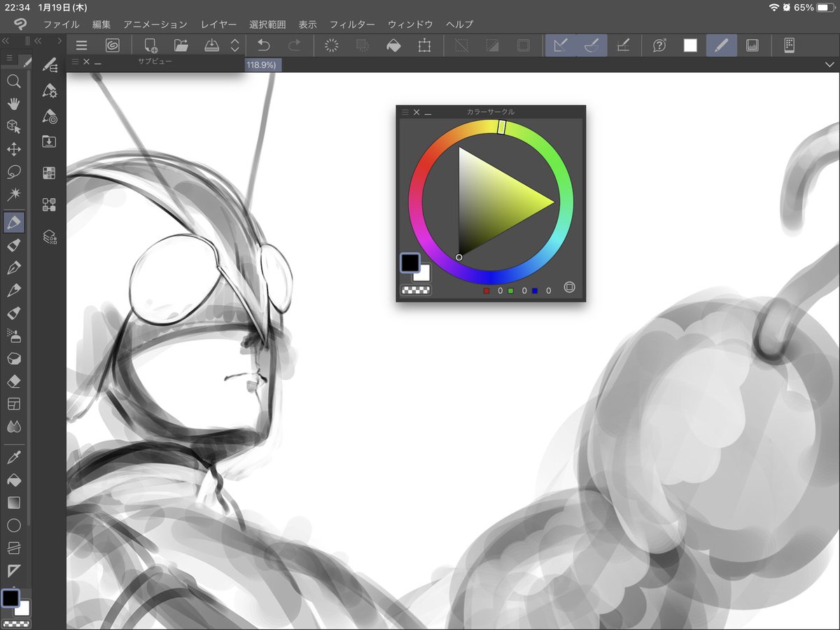Image resolution: width=840 pixels, height=630 pixels.
Task: Select main color swatch at tool palette bottom
Action: coord(10,598)
